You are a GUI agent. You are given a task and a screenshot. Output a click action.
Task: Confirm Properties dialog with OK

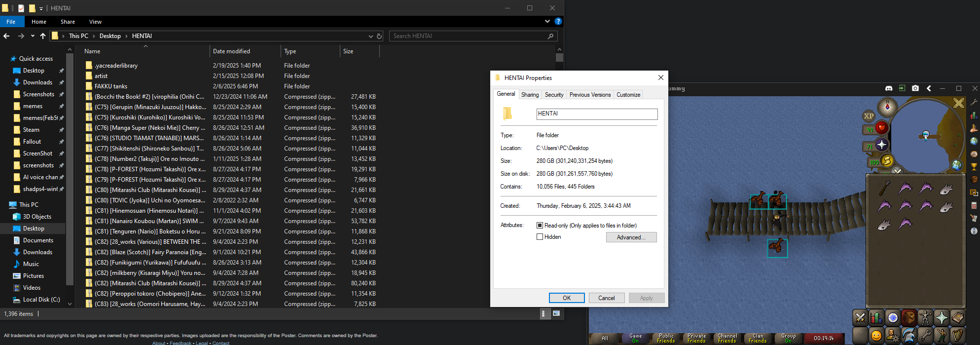pos(567,298)
